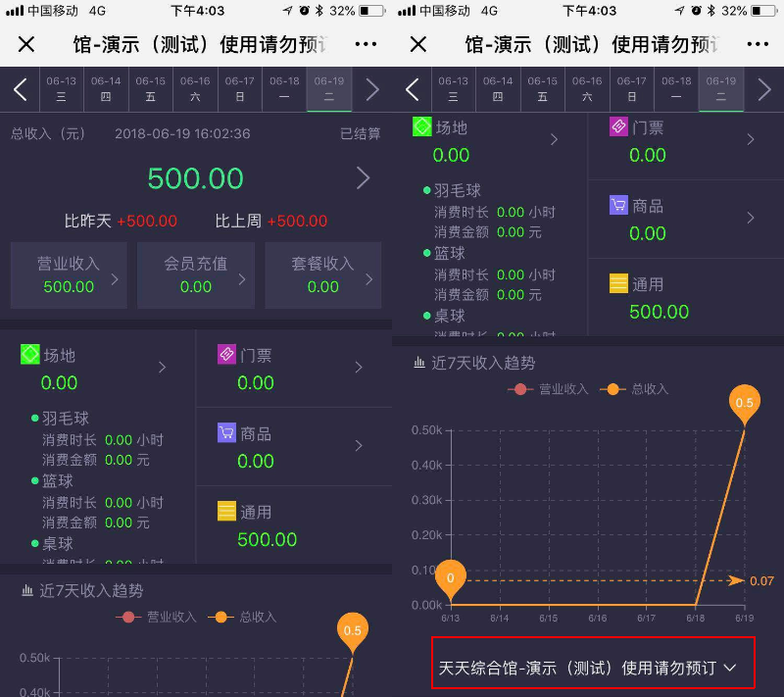Image resolution: width=784 pixels, height=697 pixels.
Task: Select date 06-13 on left screen
Action: coord(62,89)
